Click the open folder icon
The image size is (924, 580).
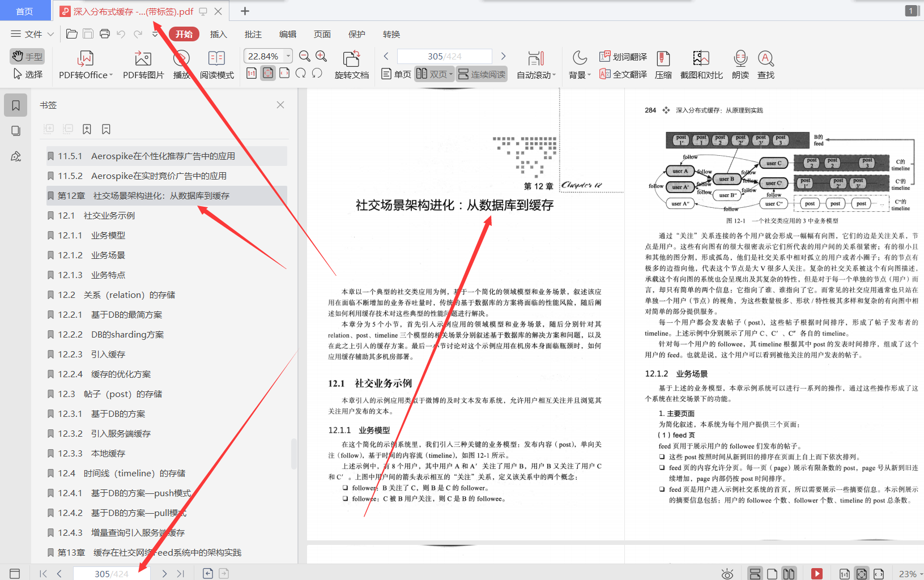tap(72, 34)
